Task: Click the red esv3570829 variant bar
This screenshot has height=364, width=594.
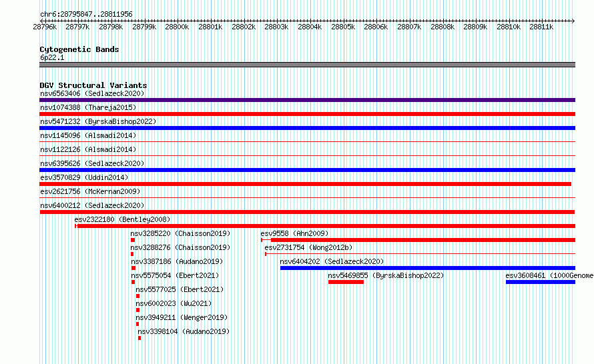Action: point(305,184)
